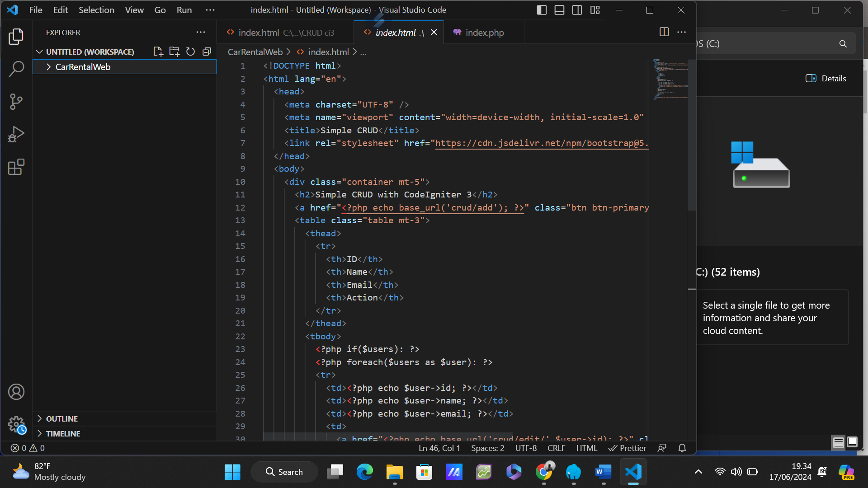
Task: Click CarRentalWeb in the breadcrumb
Action: [255, 52]
